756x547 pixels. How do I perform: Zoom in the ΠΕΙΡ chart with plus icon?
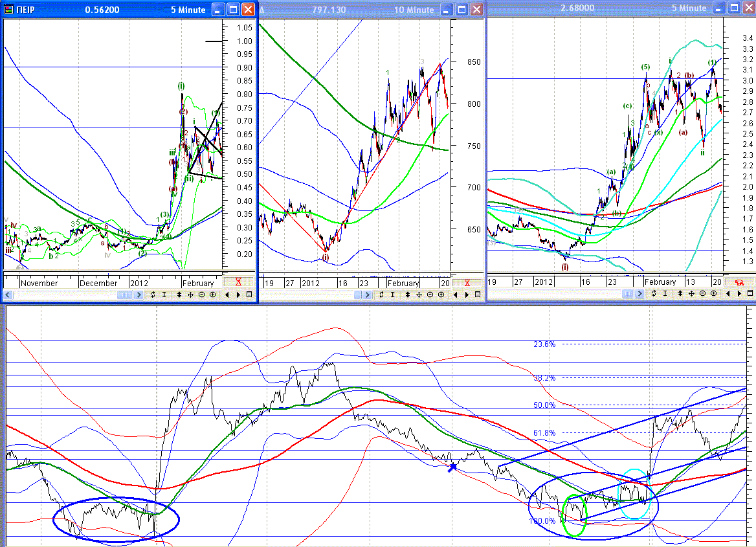coord(212,295)
